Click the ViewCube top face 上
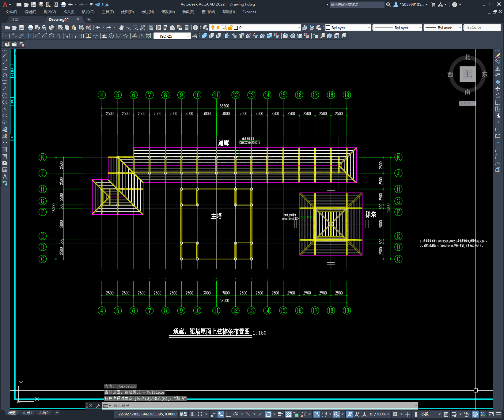Image resolution: width=504 pixels, height=420 pixels. [x=468, y=74]
